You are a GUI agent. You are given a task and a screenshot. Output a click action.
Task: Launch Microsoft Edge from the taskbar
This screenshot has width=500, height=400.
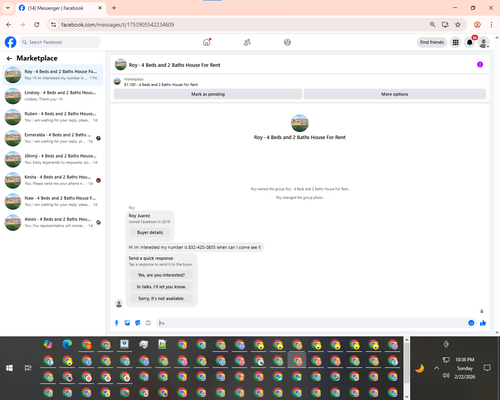tap(67, 344)
